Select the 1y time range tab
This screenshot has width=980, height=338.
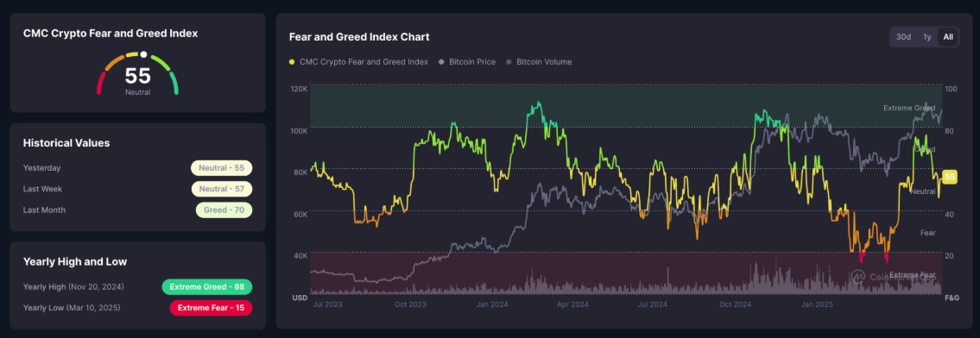pos(926,37)
